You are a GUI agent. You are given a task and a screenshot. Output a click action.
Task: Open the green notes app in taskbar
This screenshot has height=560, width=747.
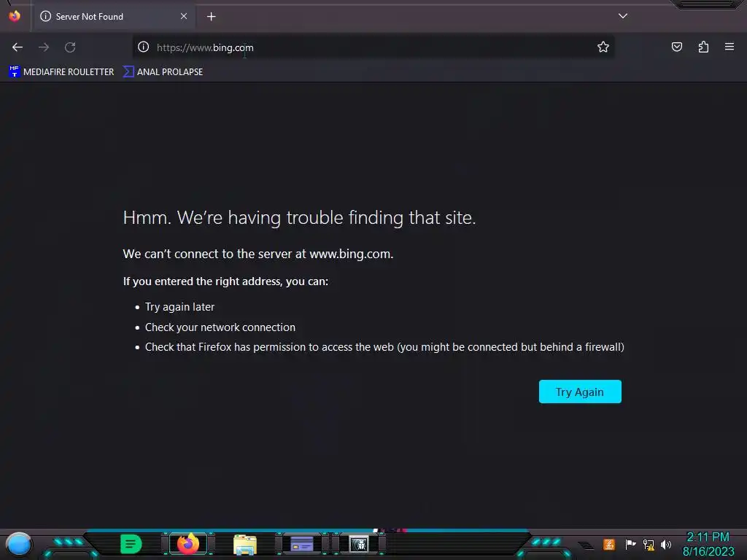coord(131,544)
